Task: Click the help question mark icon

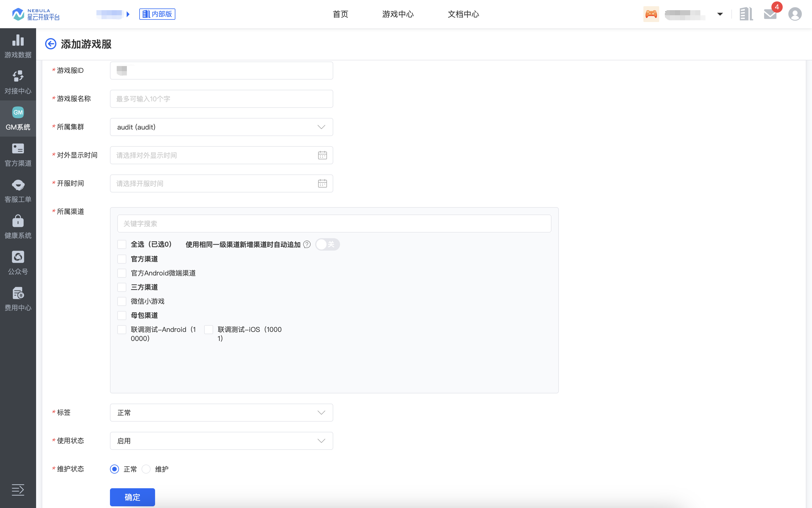Action: click(307, 244)
